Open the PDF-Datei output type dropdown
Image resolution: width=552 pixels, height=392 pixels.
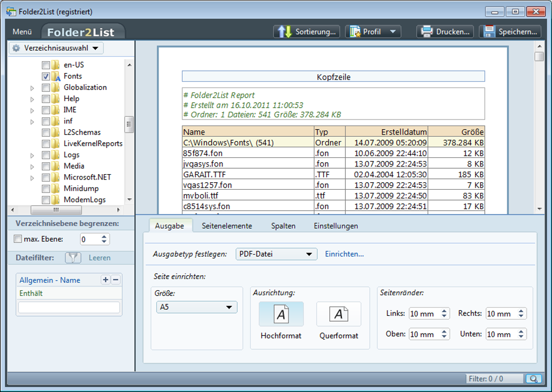(x=277, y=254)
